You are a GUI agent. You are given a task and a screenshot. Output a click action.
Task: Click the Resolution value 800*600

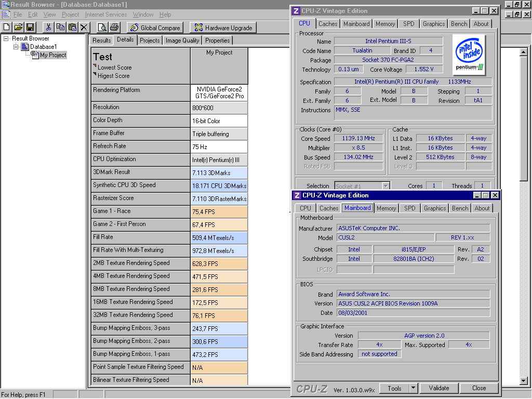(x=219, y=108)
